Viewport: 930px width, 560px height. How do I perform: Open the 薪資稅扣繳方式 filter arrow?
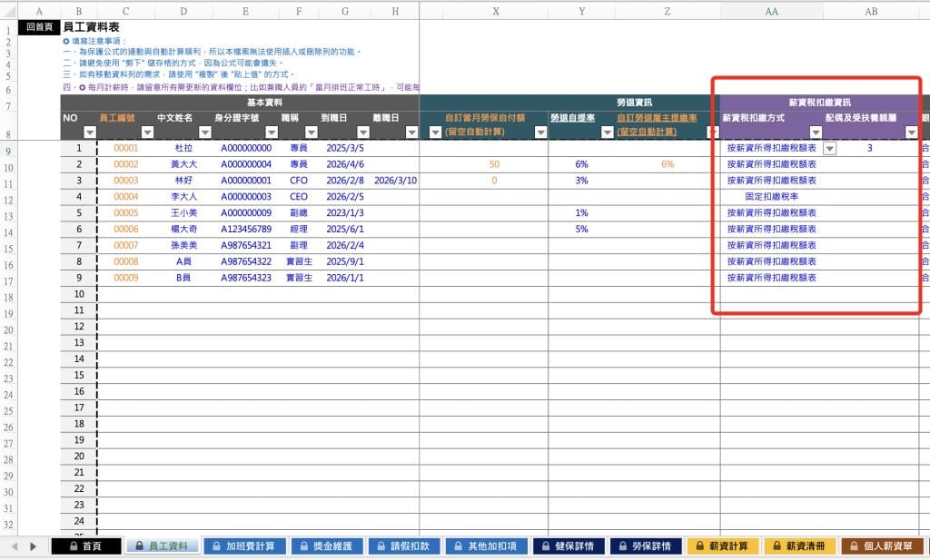(x=816, y=133)
